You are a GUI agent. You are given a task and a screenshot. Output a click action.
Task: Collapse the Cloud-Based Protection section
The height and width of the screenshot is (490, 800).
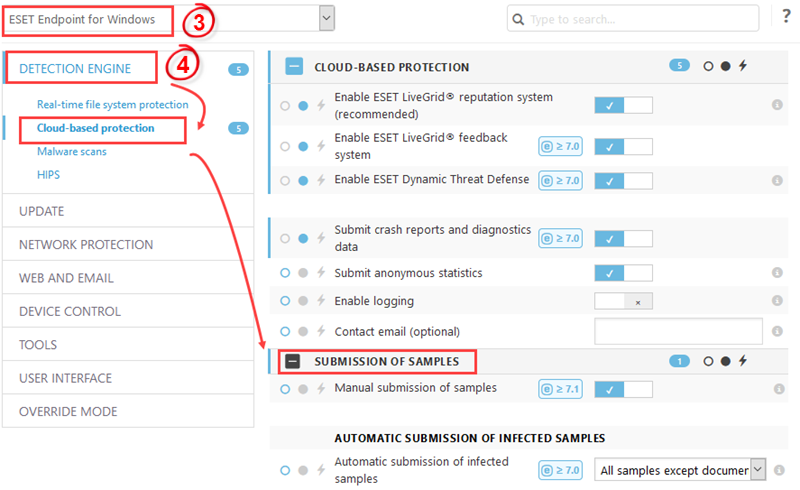coord(294,66)
